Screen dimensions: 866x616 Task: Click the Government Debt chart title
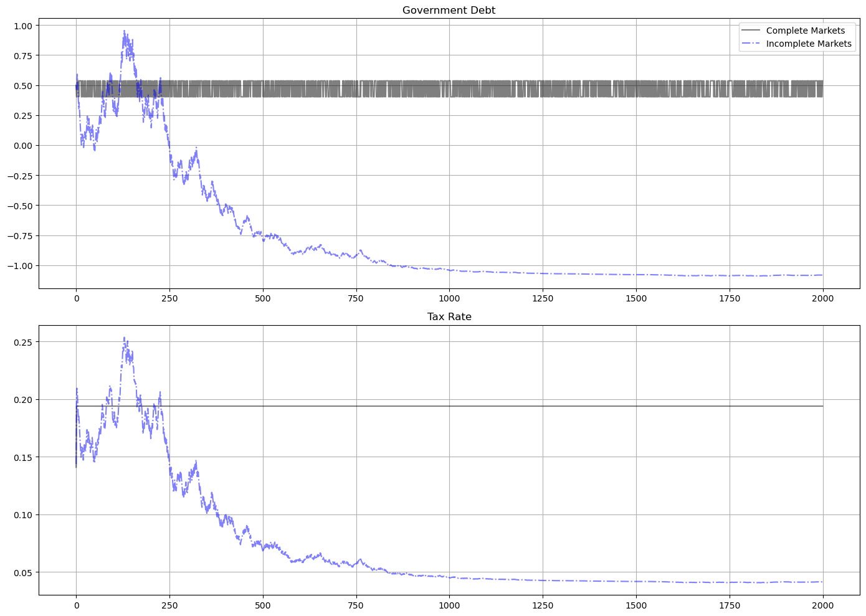[x=449, y=10]
